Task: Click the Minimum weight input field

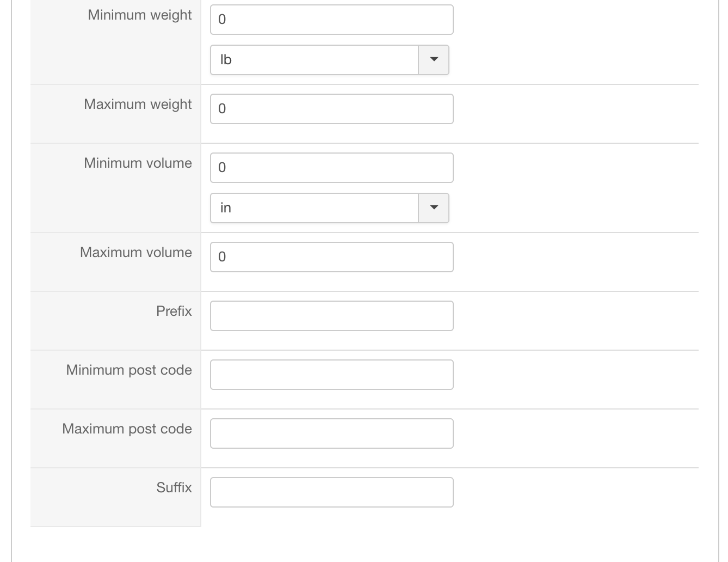Action: [x=331, y=20]
